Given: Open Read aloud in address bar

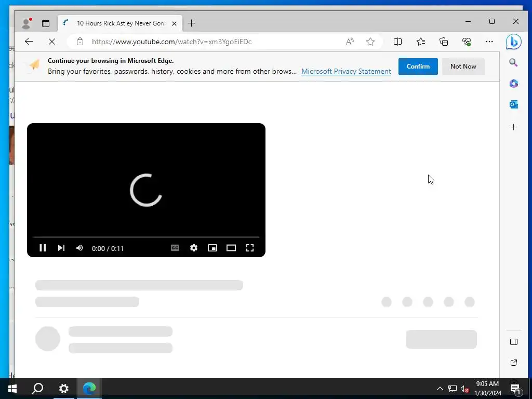Looking at the screenshot, I should pyautogui.click(x=350, y=42).
